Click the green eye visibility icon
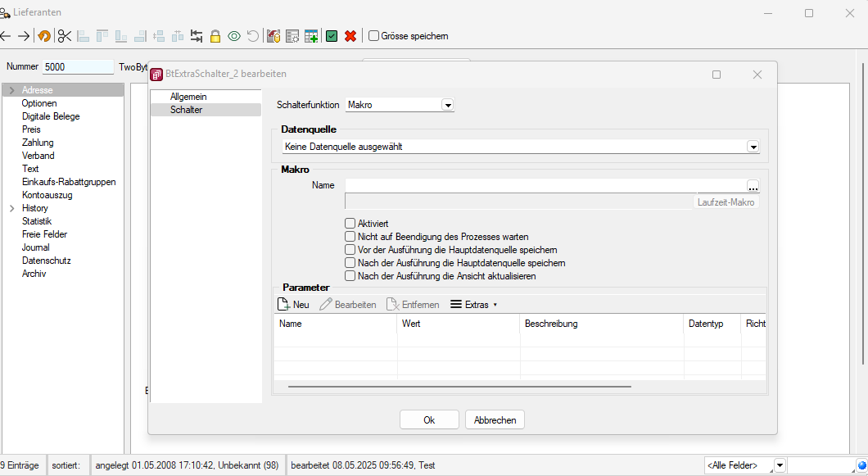 [x=234, y=36]
